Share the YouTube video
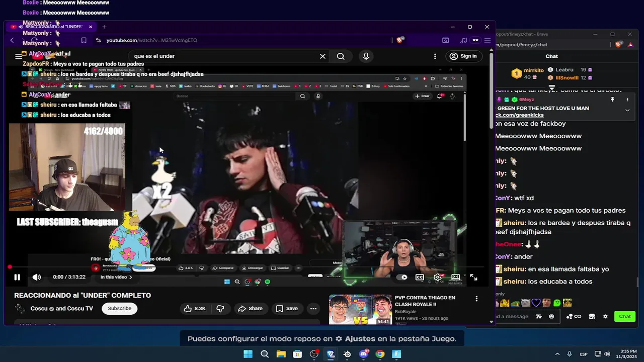The width and height of the screenshot is (644, 362). [x=250, y=309]
